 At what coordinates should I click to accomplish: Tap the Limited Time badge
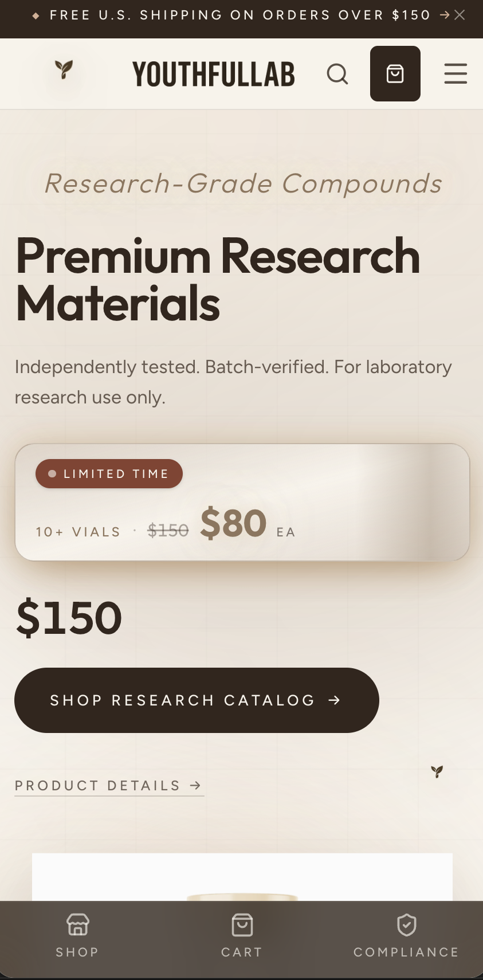(x=109, y=474)
